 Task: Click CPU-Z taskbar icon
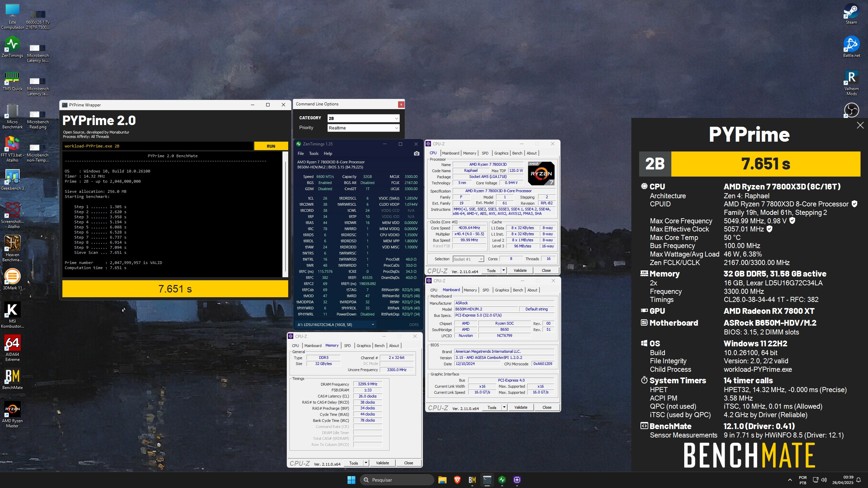point(517,480)
